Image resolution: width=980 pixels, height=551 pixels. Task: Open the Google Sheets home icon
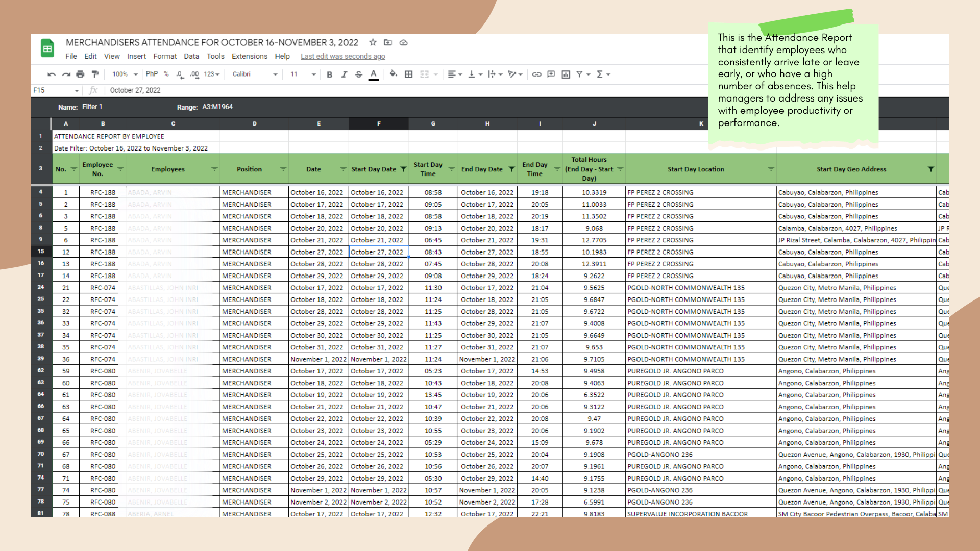click(47, 49)
